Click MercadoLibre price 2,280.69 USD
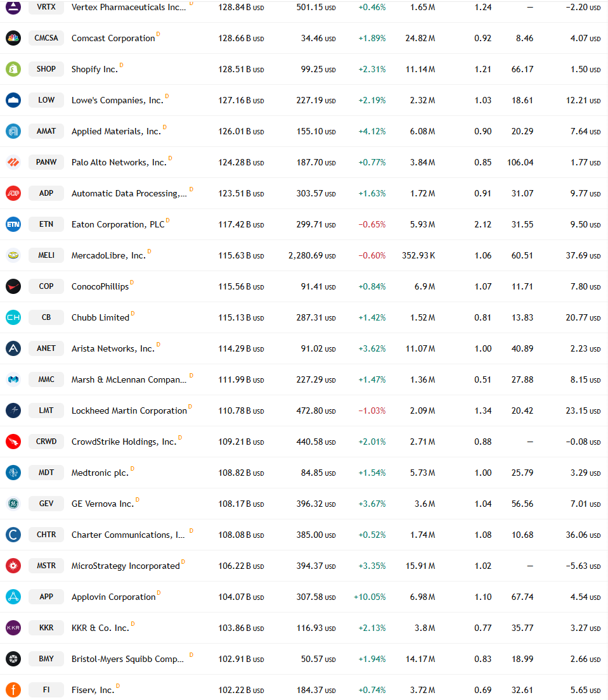The width and height of the screenshot is (608, 700). coord(312,255)
